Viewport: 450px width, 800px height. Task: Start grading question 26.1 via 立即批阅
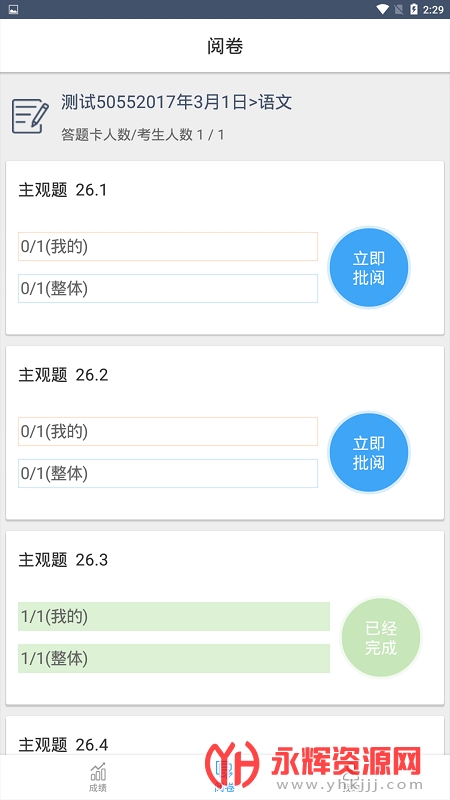(368, 268)
